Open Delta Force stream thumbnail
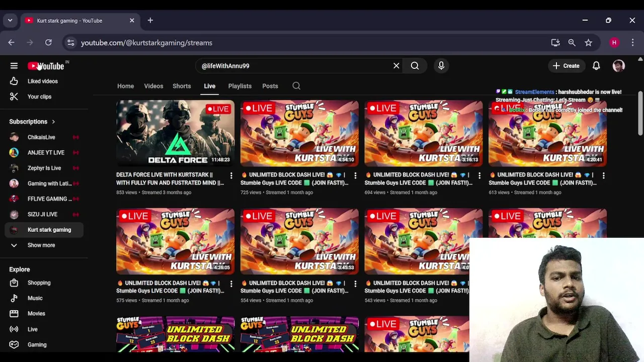 click(175, 133)
